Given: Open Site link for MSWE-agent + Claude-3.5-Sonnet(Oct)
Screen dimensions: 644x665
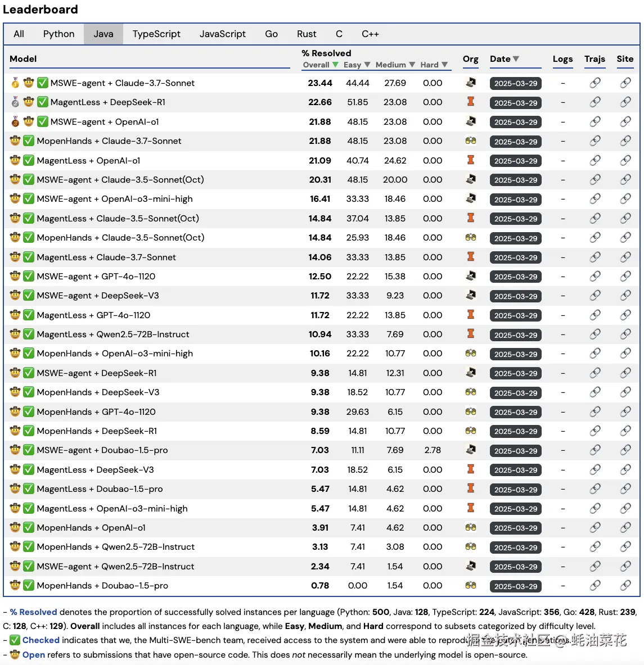Looking at the screenshot, I should pos(625,179).
